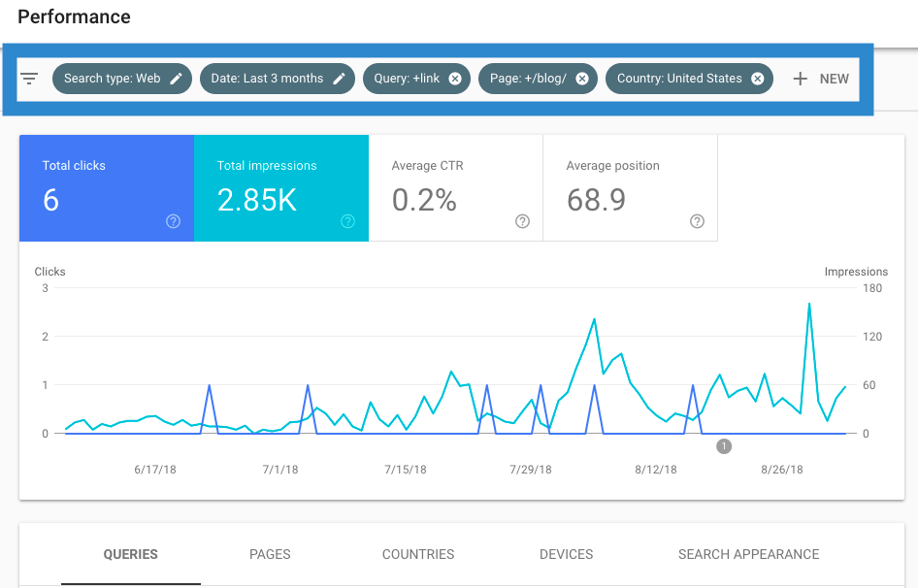Edit the Search type: Web filter pencil
Image resolution: width=918 pixels, height=588 pixels.
click(x=176, y=79)
